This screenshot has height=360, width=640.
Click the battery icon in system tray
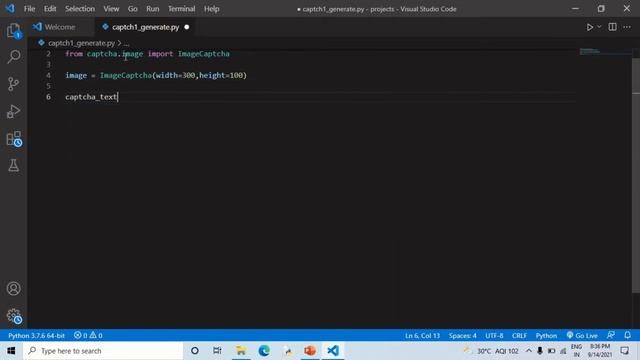[x=551, y=351]
